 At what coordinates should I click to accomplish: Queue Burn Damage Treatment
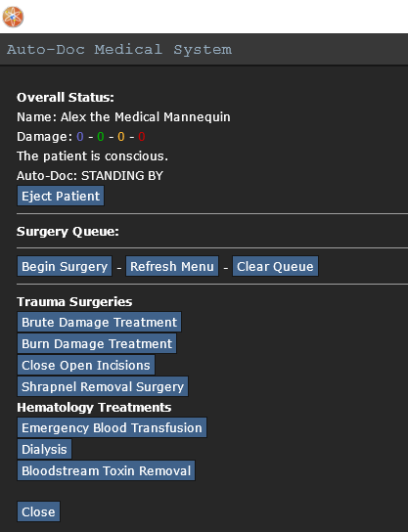coord(97,343)
